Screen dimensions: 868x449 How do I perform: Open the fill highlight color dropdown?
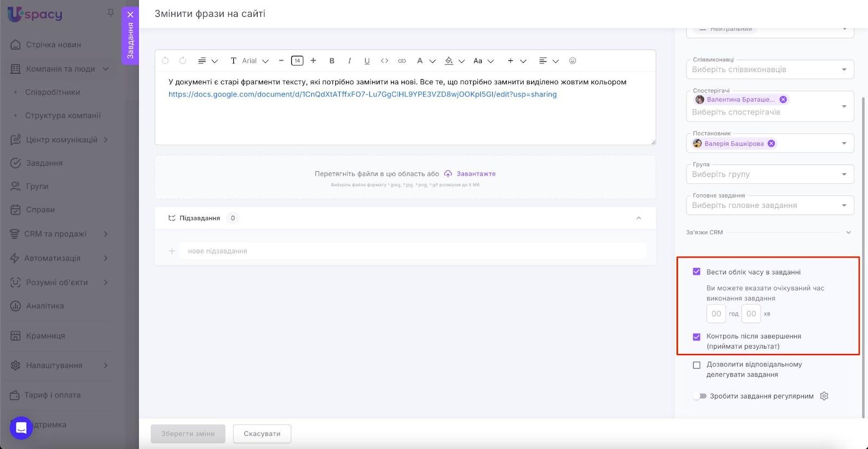click(455, 61)
